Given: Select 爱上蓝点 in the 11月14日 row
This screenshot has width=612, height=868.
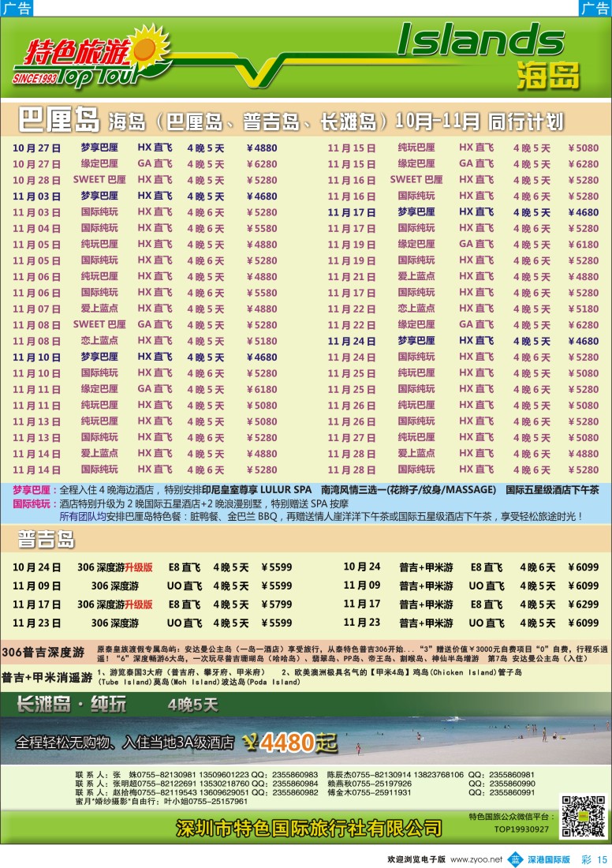Looking at the screenshot, I should [99, 454].
